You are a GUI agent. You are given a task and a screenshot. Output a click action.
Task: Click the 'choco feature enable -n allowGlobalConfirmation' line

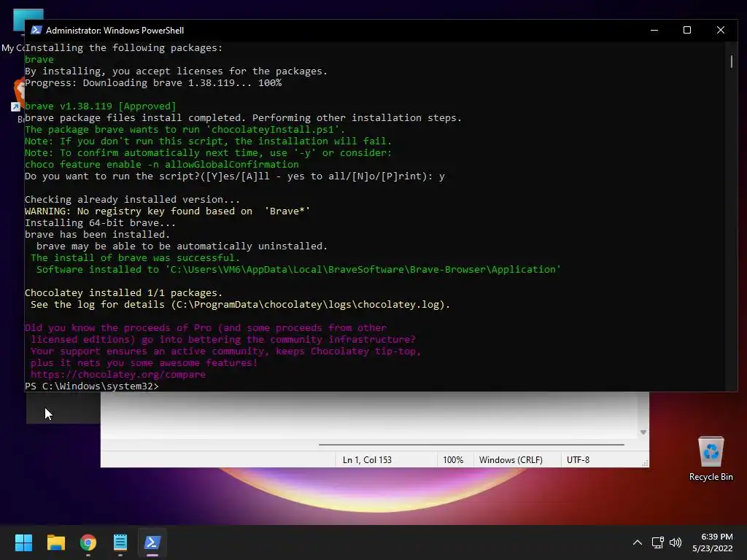click(x=162, y=164)
